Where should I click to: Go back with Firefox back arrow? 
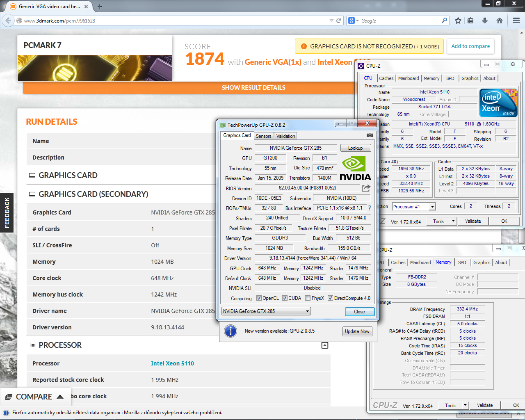8,21
